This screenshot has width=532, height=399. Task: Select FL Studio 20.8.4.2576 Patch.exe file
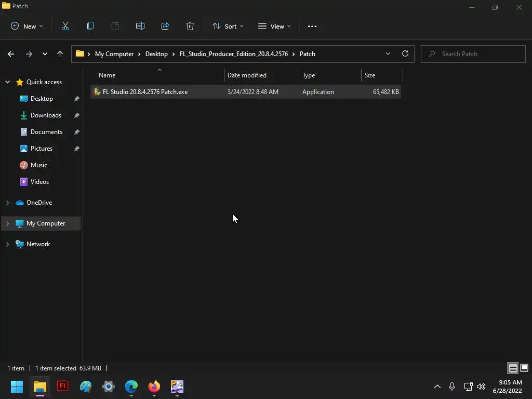click(x=246, y=91)
